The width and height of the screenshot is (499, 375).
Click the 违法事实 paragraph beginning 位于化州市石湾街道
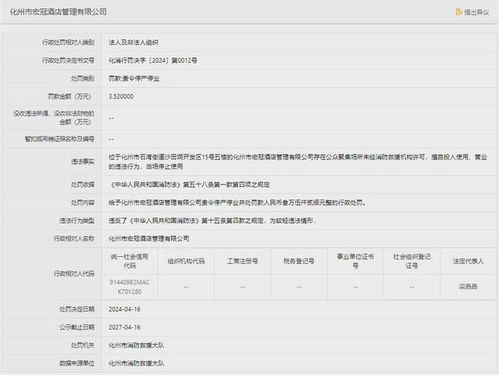pyautogui.click(x=298, y=161)
